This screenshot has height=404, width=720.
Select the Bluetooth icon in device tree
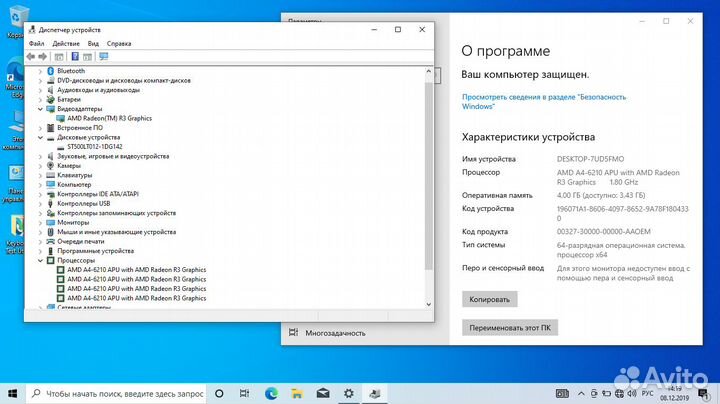(51, 71)
